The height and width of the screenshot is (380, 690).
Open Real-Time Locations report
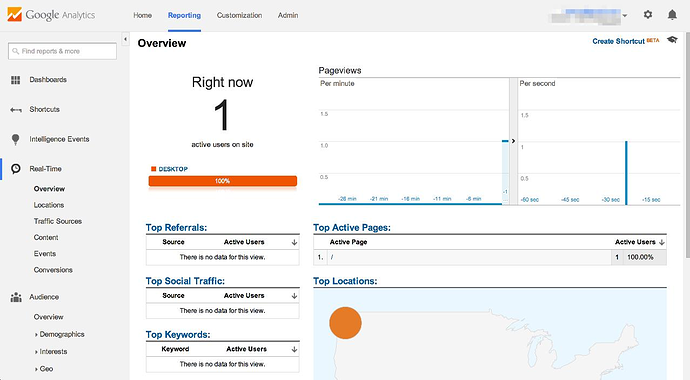coord(49,205)
